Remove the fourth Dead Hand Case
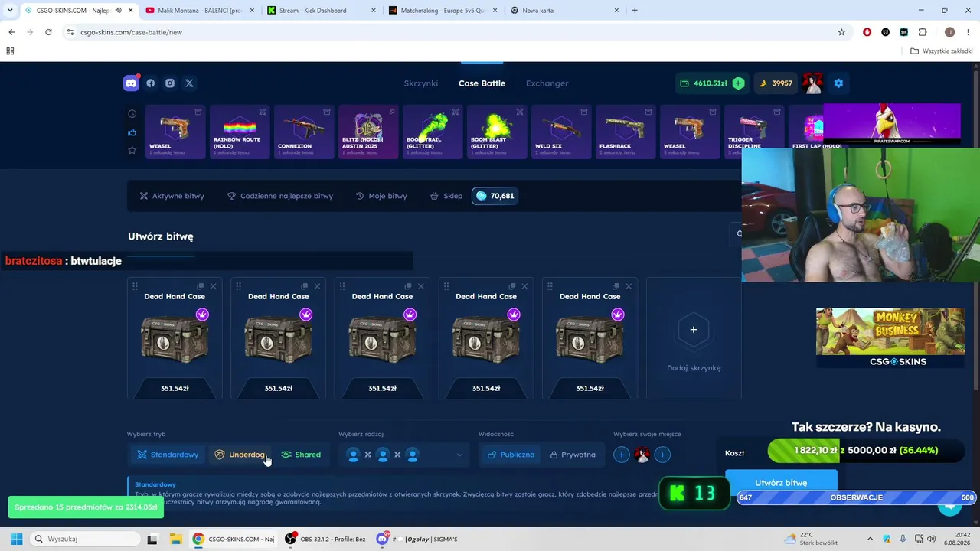The width and height of the screenshot is (980, 551). 524,286
